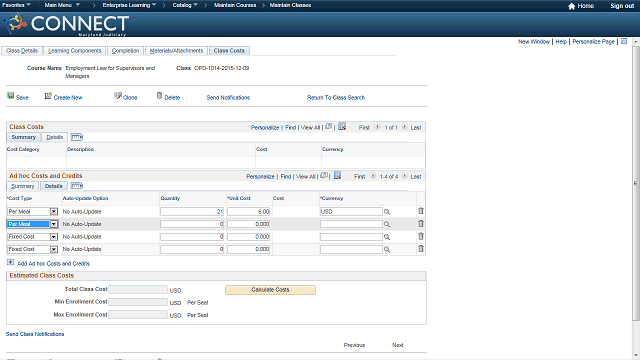Image resolution: width=640 pixels, height=360 pixels.
Task: Click the Delete trash icon in toolbar
Action: tap(160, 96)
